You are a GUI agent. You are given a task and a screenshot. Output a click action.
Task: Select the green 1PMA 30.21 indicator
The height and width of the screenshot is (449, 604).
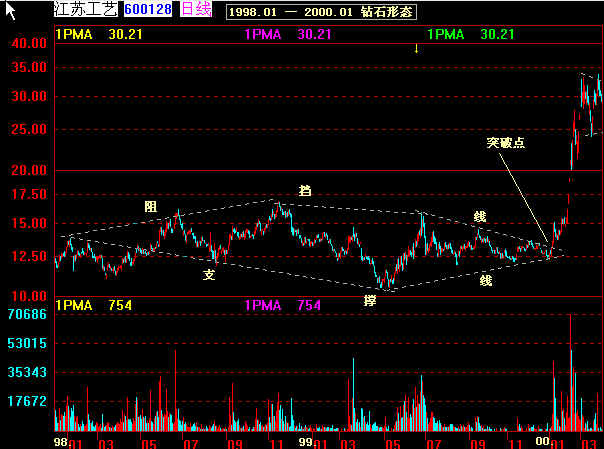(x=471, y=35)
